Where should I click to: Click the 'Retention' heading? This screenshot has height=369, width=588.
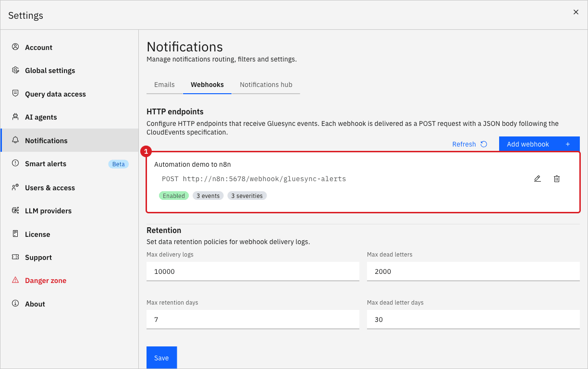pos(164,230)
